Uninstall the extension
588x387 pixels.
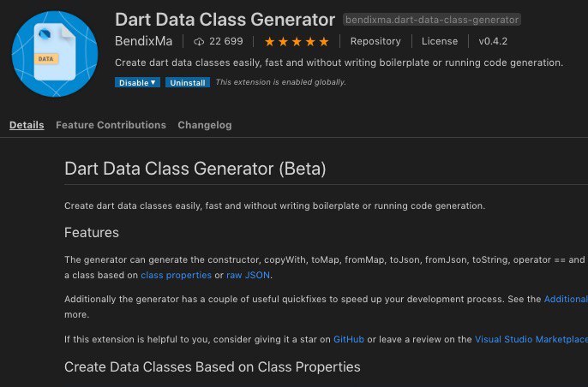tap(188, 82)
